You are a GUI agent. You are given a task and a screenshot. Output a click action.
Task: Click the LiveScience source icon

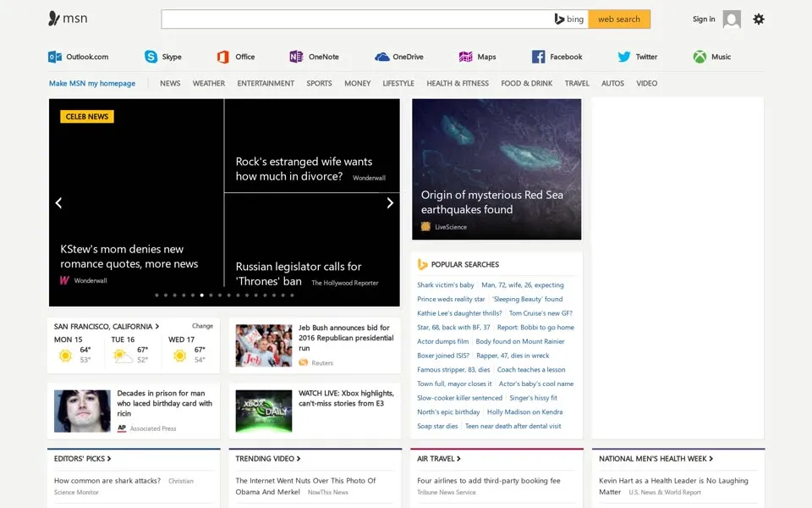point(425,227)
